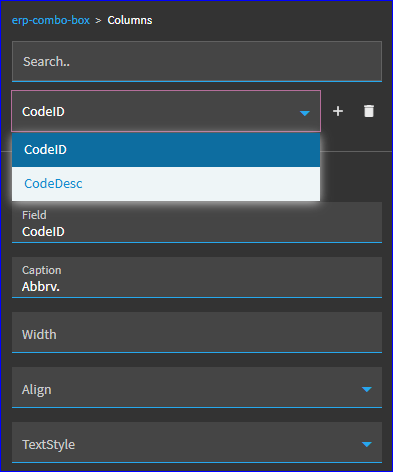The width and height of the screenshot is (393, 472).
Task: Open the TextStyle combo field
Action: 197,442
